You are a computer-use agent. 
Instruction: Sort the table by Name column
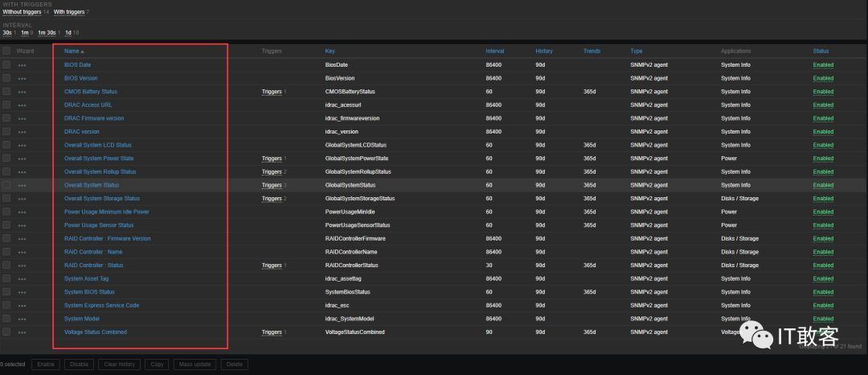(x=74, y=51)
